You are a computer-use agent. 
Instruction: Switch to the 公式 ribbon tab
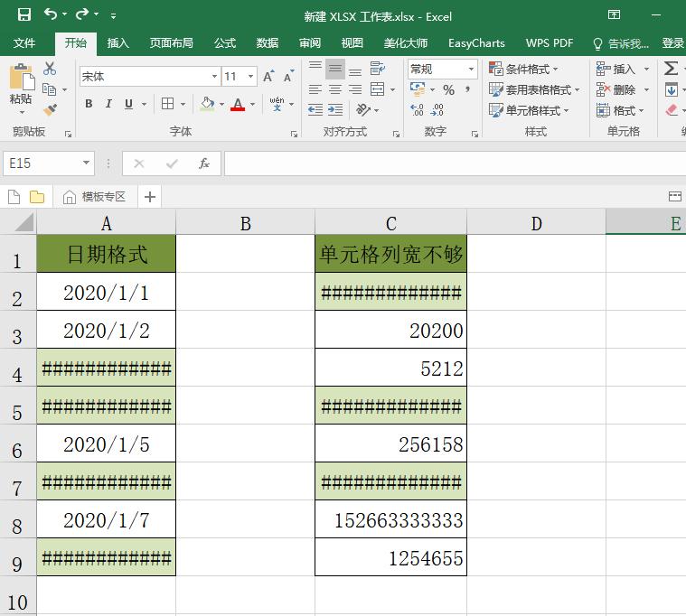pyautogui.click(x=224, y=43)
